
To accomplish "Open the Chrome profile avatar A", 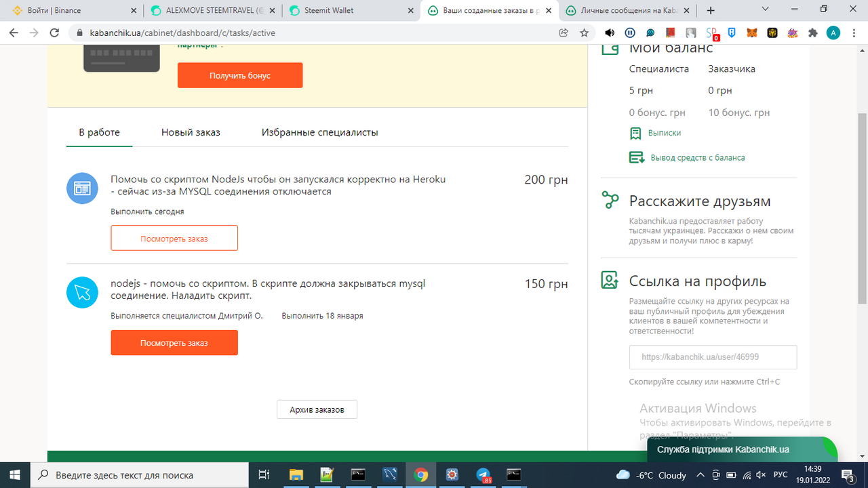I will 833,33.
